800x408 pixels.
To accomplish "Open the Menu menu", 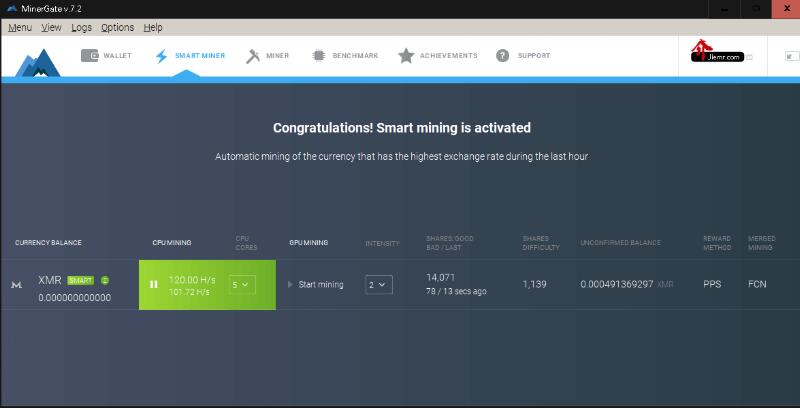I will point(20,28).
